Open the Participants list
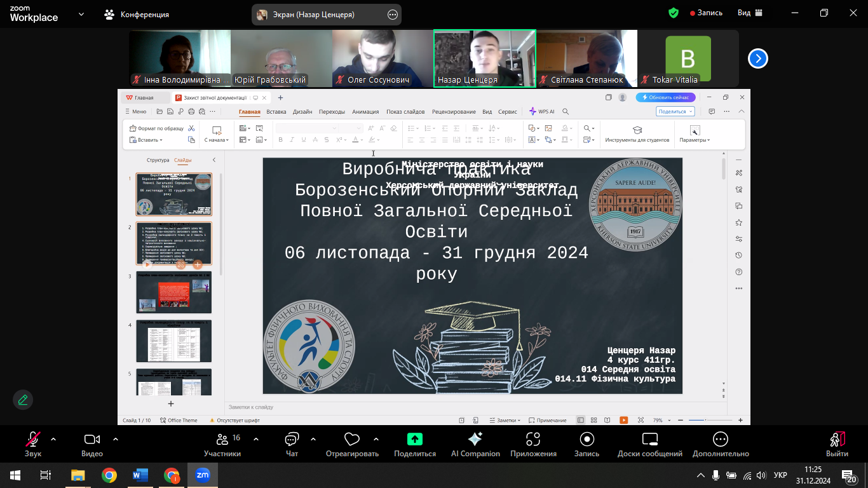Screen dimensions: 868x488 pyautogui.click(x=222, y=439)
